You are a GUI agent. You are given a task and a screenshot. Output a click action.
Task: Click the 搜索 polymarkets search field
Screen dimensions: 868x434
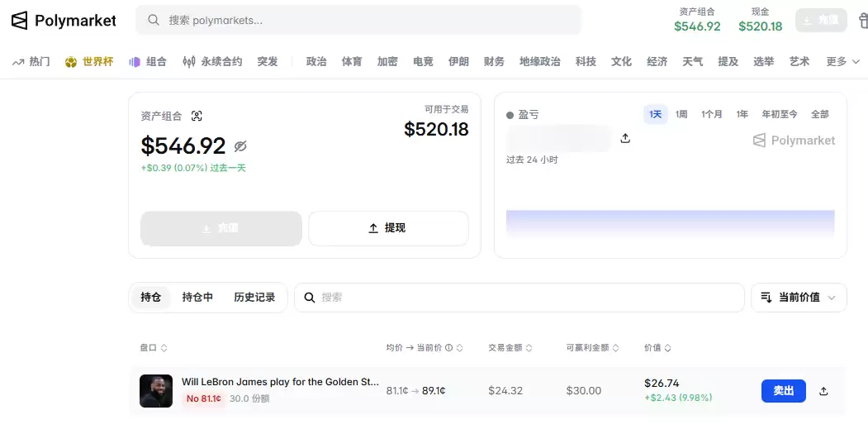coord(358,21)
